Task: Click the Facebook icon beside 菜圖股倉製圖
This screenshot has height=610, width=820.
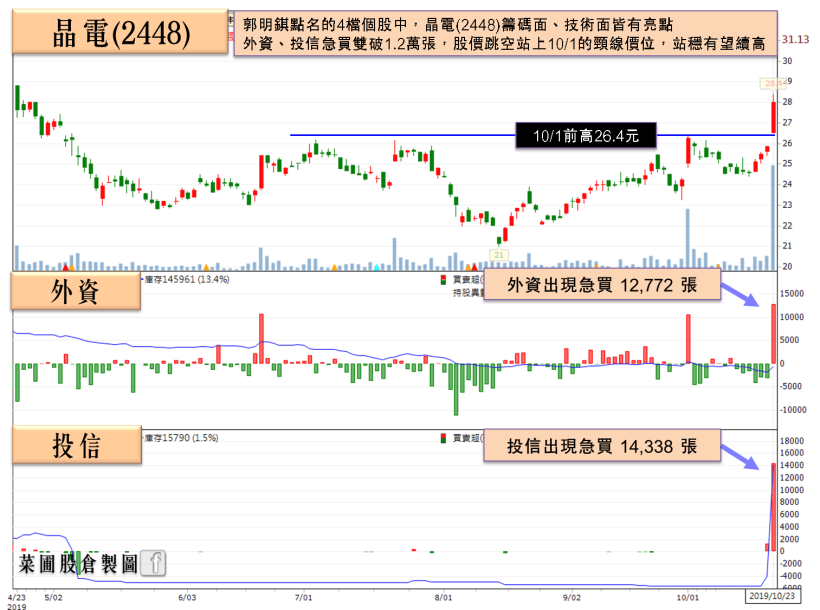Action: tap(154, 565)
